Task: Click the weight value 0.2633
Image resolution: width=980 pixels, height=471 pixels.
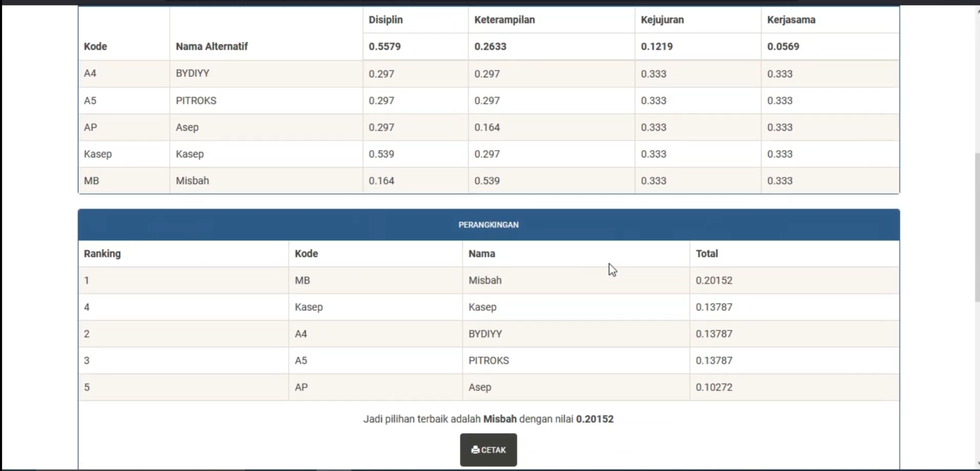Action: [490, 47]
